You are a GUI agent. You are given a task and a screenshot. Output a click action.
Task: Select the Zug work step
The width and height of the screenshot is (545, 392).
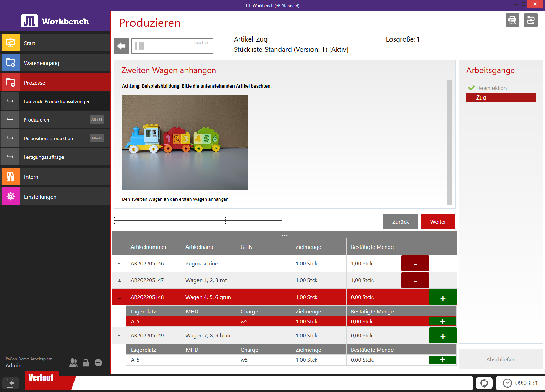[x=501, y=97]
